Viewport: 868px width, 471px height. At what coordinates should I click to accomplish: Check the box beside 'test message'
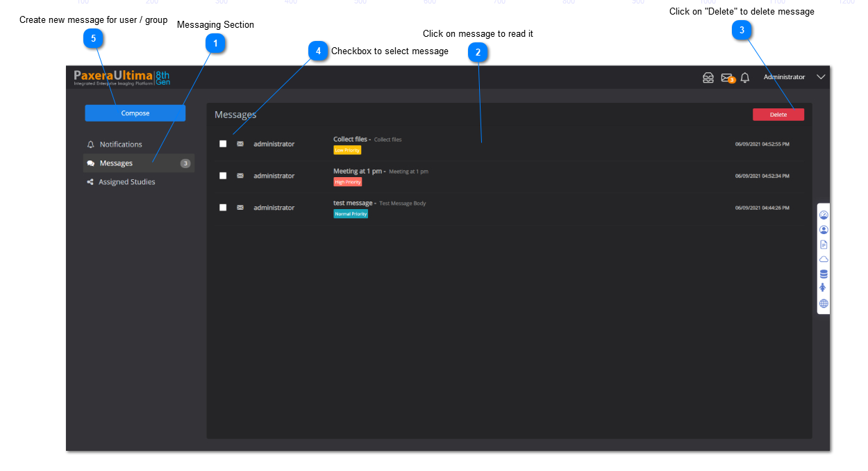[223, 208]
